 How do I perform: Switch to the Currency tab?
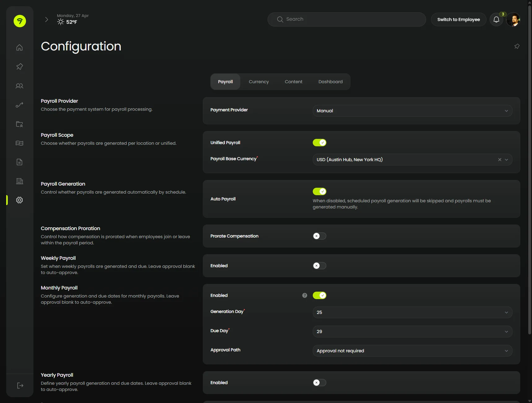(x=259, y=82)
